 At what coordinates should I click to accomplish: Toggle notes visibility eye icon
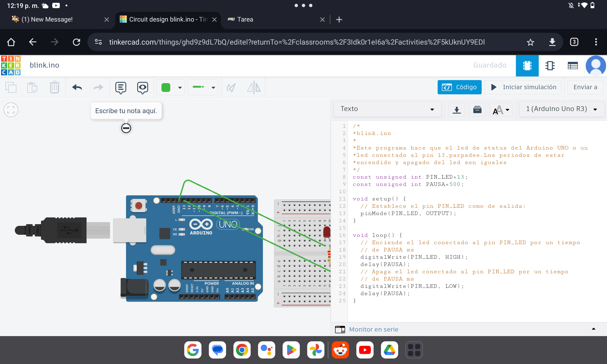(x=142, y=88)
